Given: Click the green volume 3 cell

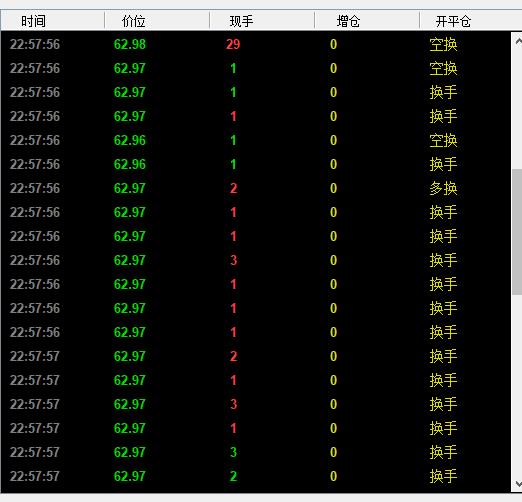Looking at the screenshot, I should 233,452.
